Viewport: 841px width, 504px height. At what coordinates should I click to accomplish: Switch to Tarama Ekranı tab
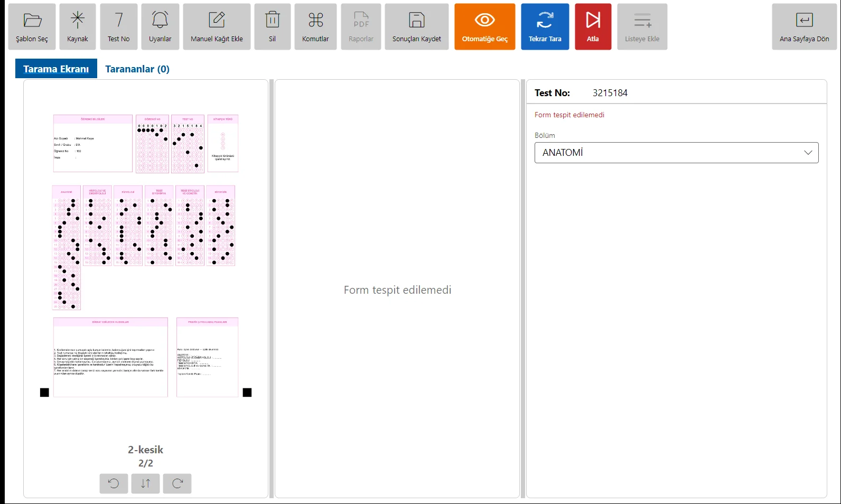click(x=56, y=69)
